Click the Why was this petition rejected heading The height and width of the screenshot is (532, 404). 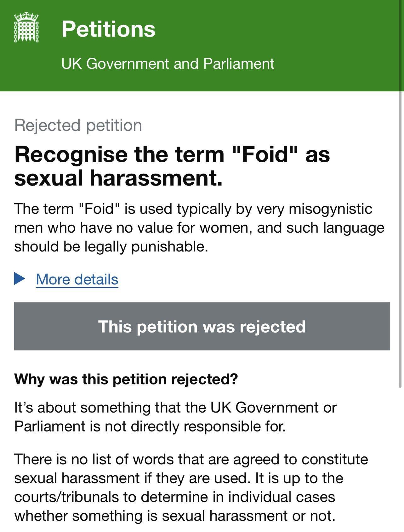tap(126, 379)
